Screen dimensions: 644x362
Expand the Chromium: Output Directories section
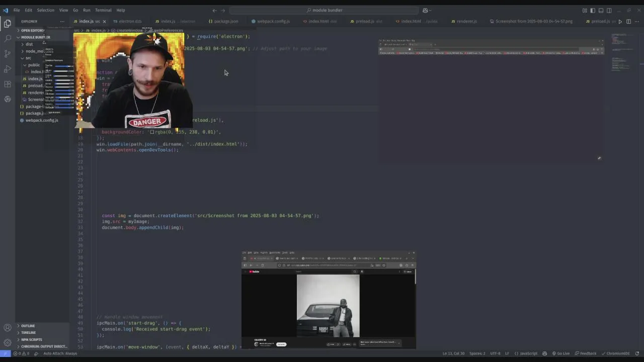[43, 346]
